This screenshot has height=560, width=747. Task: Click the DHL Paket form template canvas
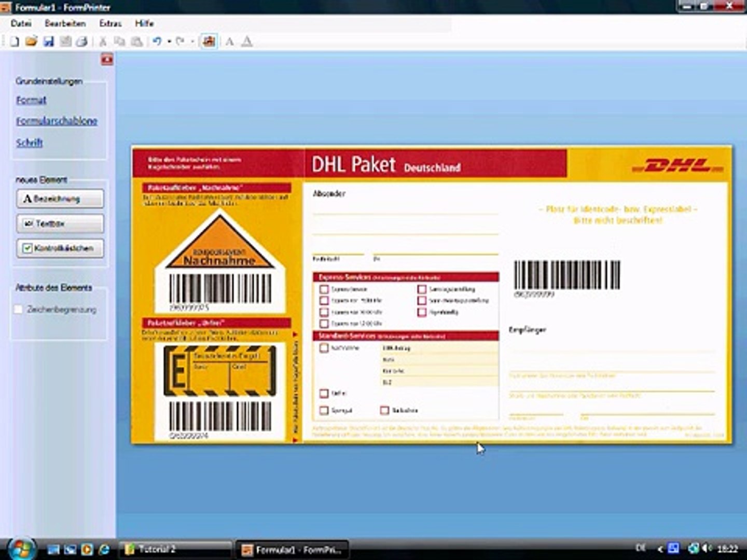(432, 295)
